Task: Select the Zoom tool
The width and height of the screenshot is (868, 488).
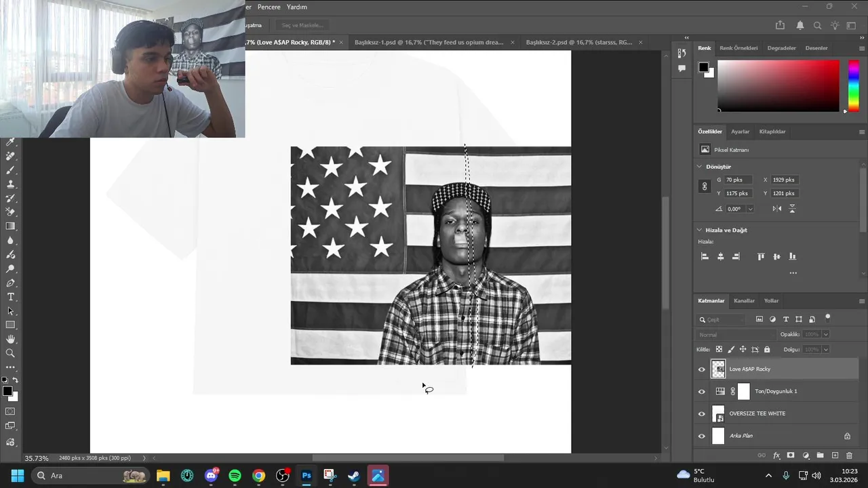Action: point(10,353)
